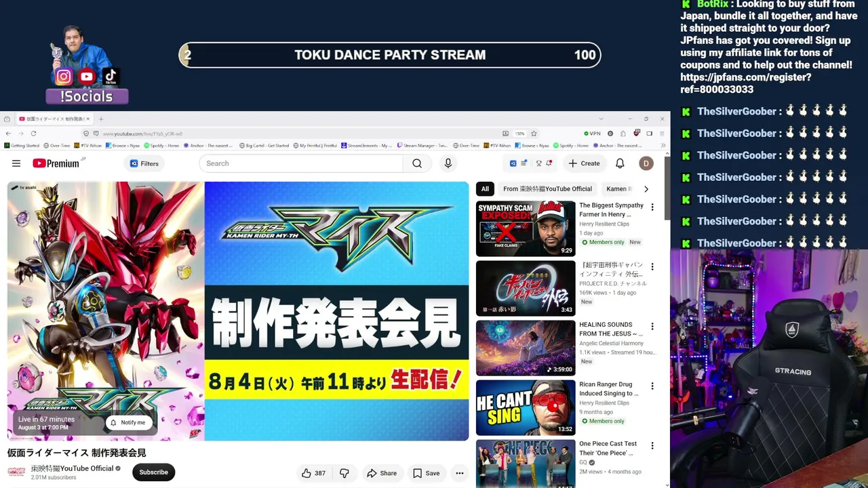Image resolution: width=868 pixels, height=488 pixels.
Task: Dislike the video
Action: click(x=344, y=473)
